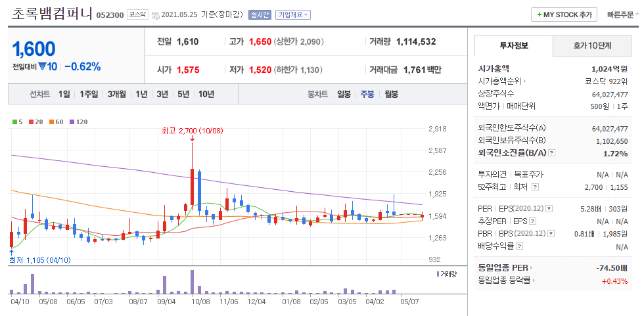Select the 5년 line chart period
Viewport: 644px width, 316px height.
coord(183,94)
